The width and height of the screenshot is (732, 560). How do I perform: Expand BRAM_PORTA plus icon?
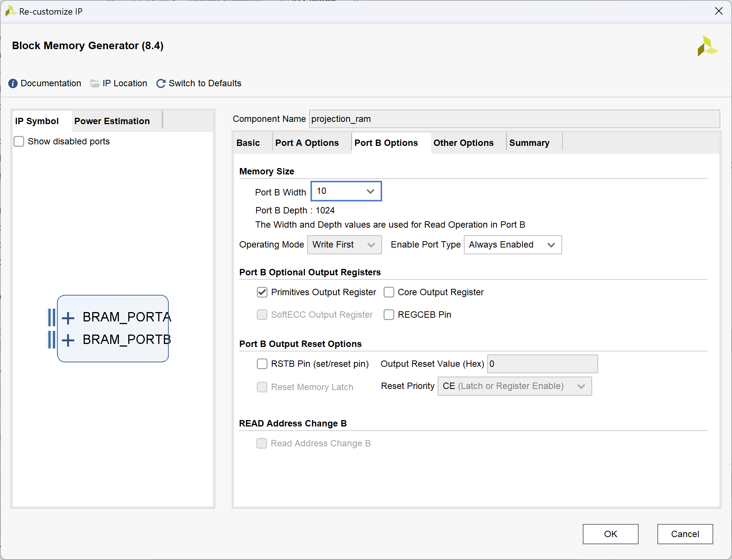(68, 318)
